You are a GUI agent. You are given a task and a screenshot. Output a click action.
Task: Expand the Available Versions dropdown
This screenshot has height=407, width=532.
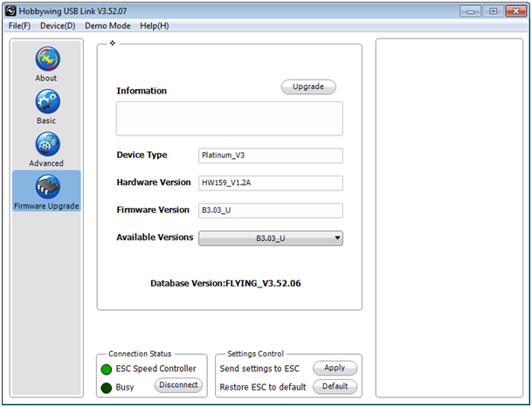pos(270,238)
